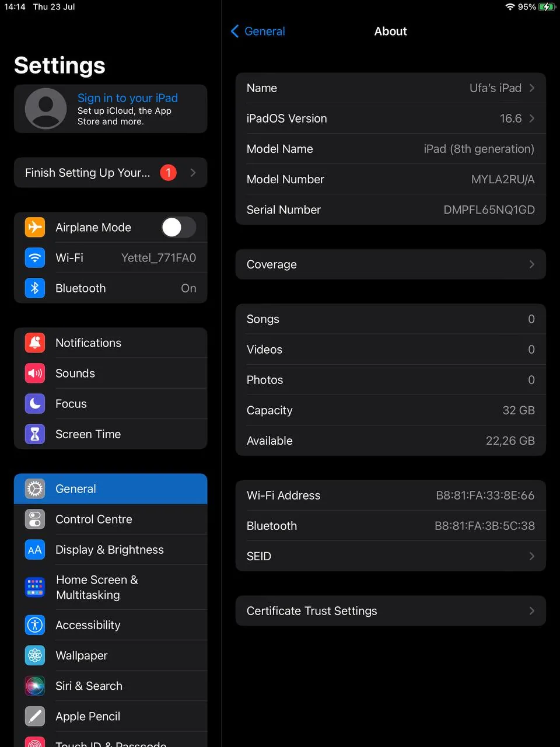This screenshot has width=560, height=747.
Task: Tap the red notification badge
Action: tap(169, 173)
